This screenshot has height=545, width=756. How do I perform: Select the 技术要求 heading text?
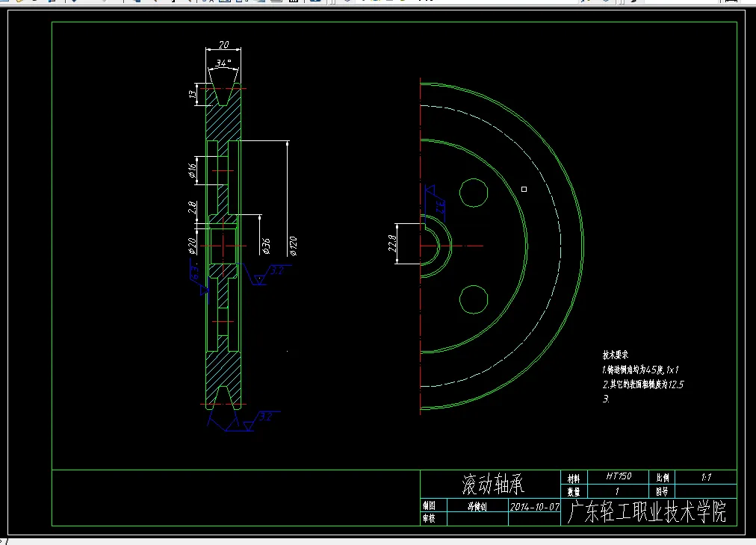point(616,355)
